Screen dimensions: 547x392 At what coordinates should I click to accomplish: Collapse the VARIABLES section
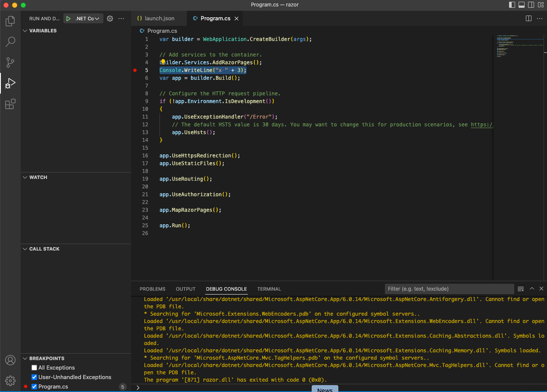click(25, 31)
